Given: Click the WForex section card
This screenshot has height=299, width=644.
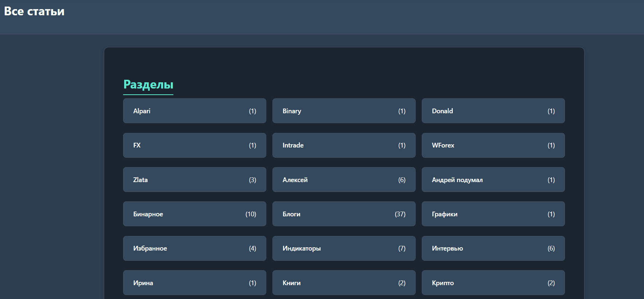Looking at the screenshot, I should 493,145.
